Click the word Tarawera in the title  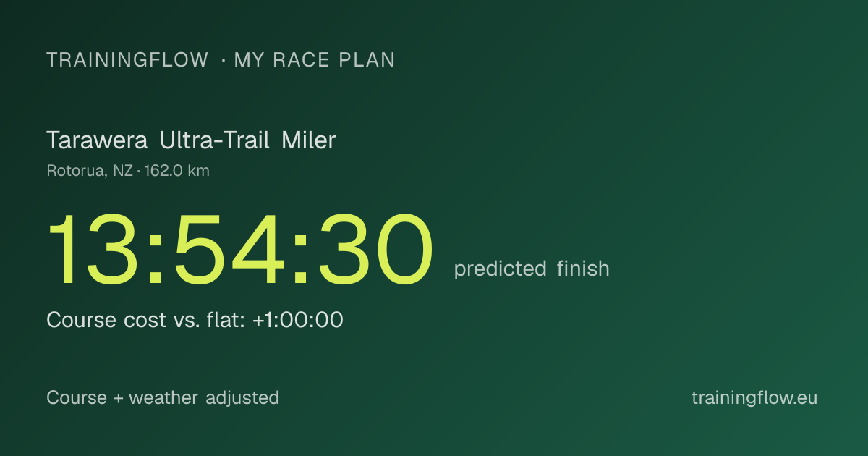point(98,140)
